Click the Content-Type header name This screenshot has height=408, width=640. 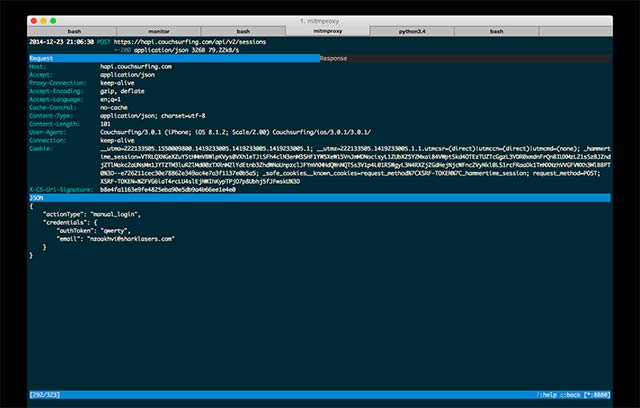pos(51,115)
